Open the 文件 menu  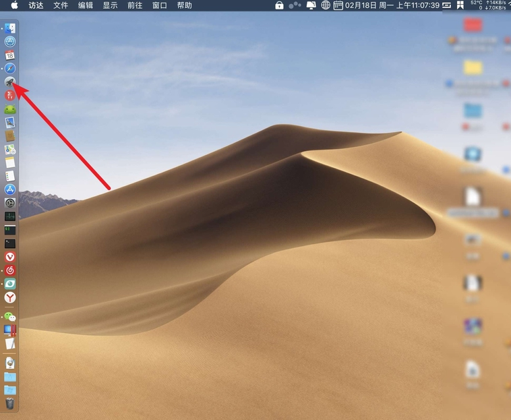[x=61, y=5]
